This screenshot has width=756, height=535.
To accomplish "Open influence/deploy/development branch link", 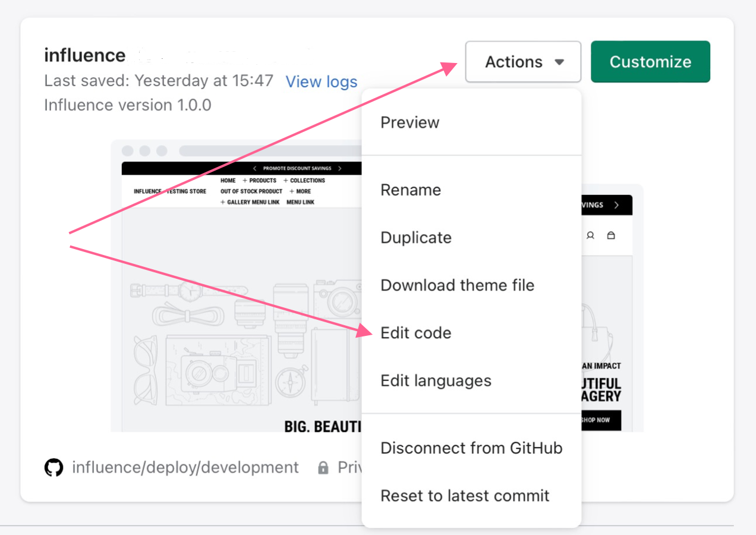I will (185, 467).
